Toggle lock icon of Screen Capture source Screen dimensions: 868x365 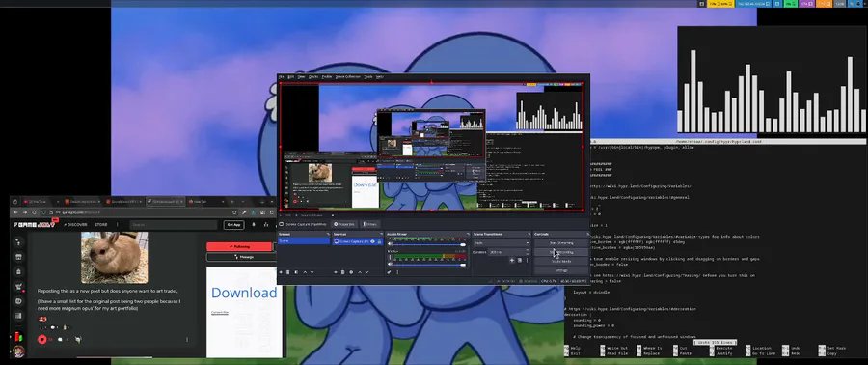click(x=379, y=241)
